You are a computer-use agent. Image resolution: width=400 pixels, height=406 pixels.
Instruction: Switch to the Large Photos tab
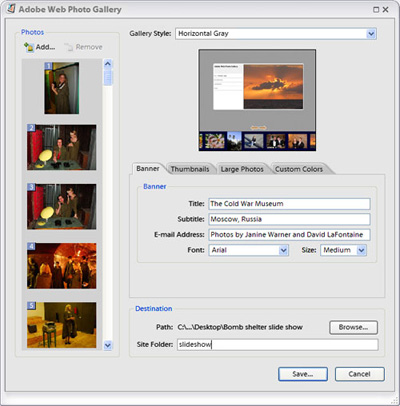242,169
